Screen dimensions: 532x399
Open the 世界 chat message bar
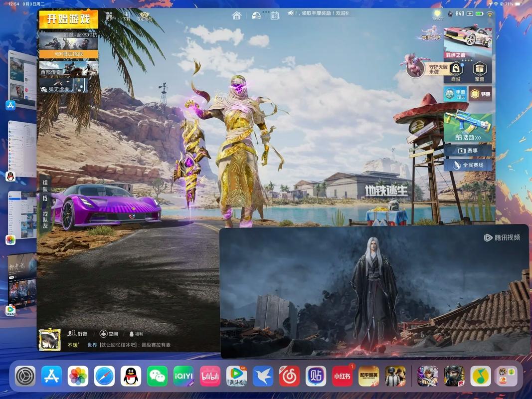129,345
